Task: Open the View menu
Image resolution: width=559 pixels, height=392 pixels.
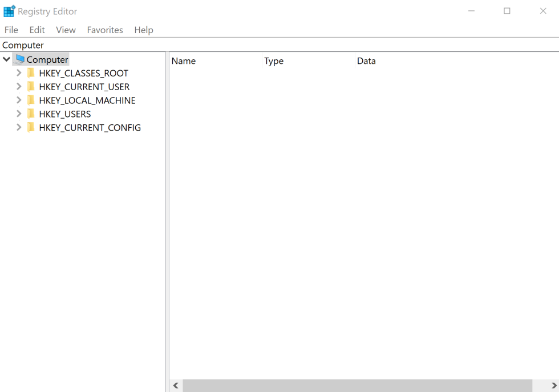Action: click(x=66, y=30)
